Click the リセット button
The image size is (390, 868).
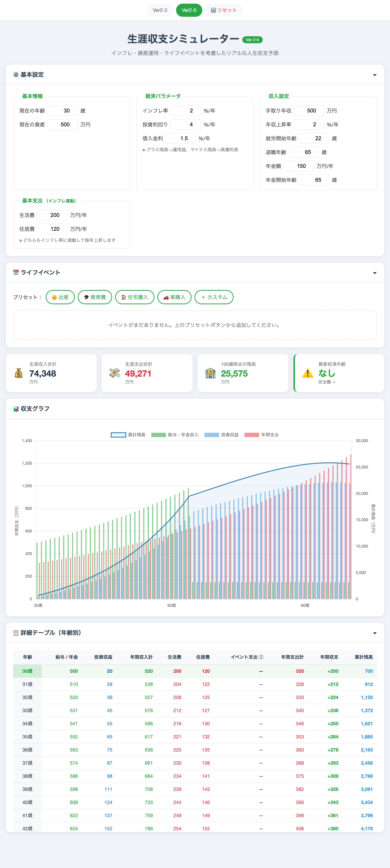[224, 10]
